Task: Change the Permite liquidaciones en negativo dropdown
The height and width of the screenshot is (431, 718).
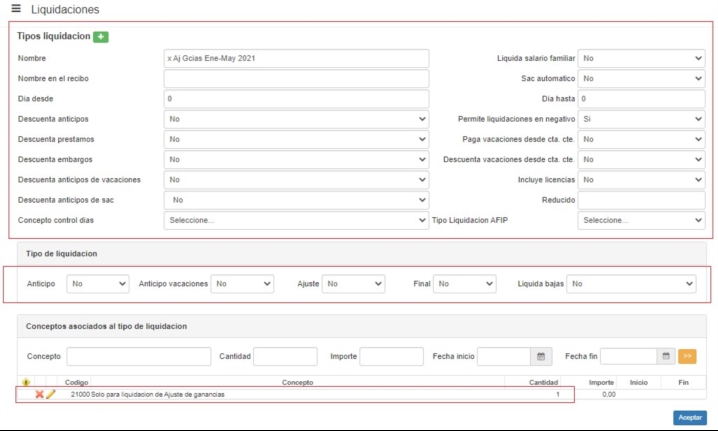Action: tap(642, 119)
